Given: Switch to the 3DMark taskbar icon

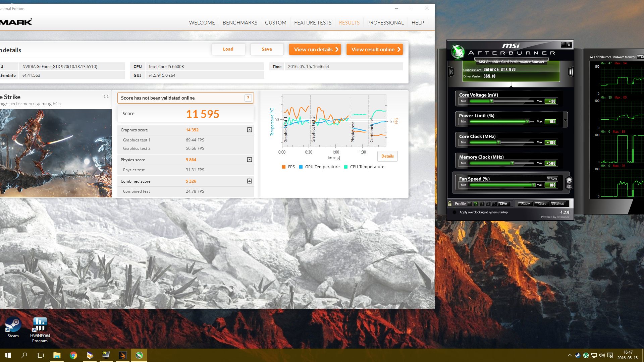Looking at the screenshot, I should [x=122, y=355].
